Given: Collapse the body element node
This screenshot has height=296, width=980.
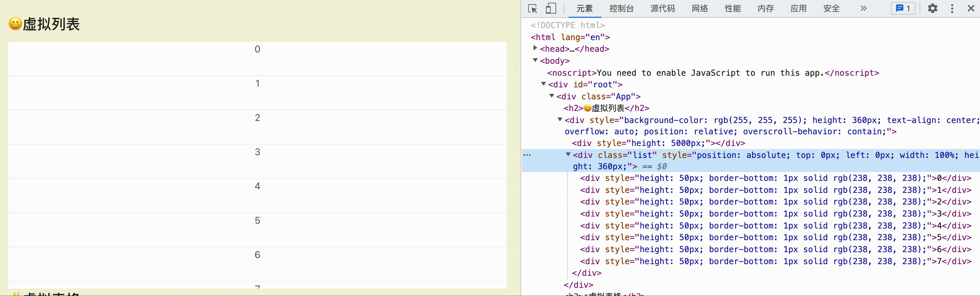Looking at the screenshot, I should click(535, 60).
